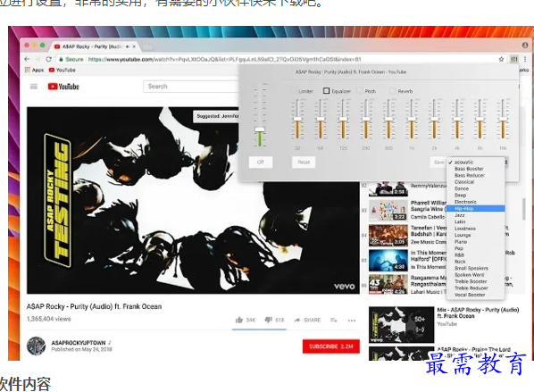
Task: Mute the tab via speaker icon
Action: coord(128,46)
